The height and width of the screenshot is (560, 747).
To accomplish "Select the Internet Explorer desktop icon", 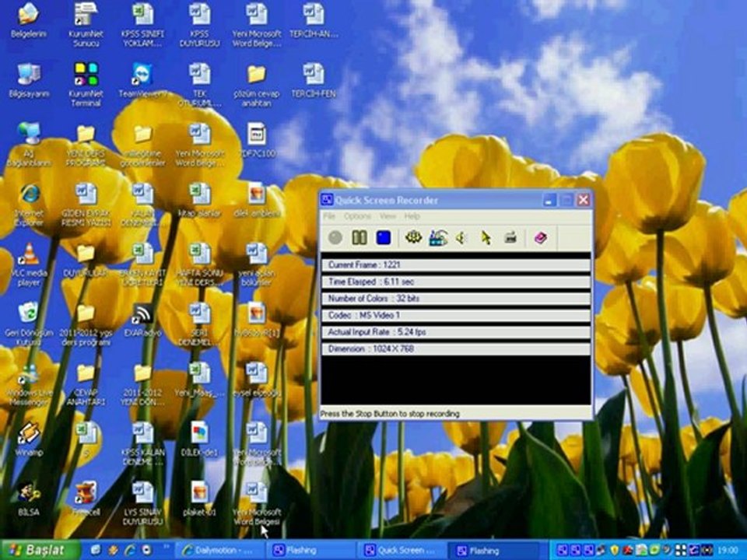I will coord(29,205).
